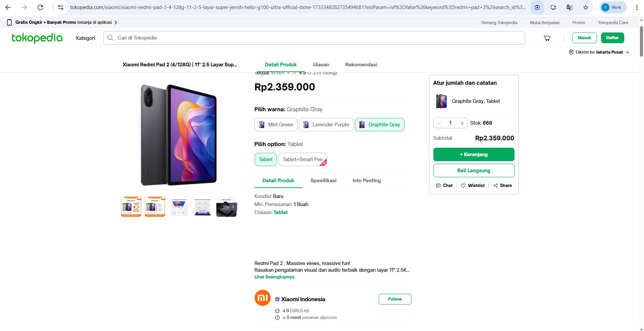Expand description via Lihat Selengkapnya
644x331 pixels.
(274, 277)
